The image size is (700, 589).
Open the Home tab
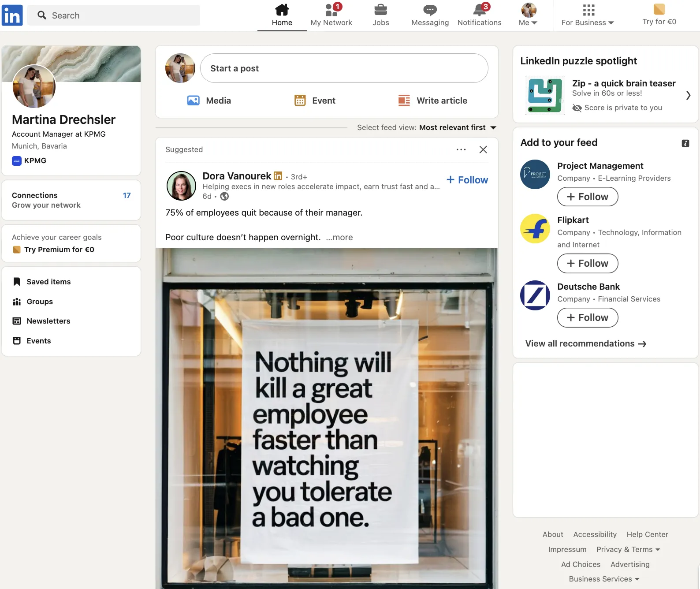(x=282, y=15)
